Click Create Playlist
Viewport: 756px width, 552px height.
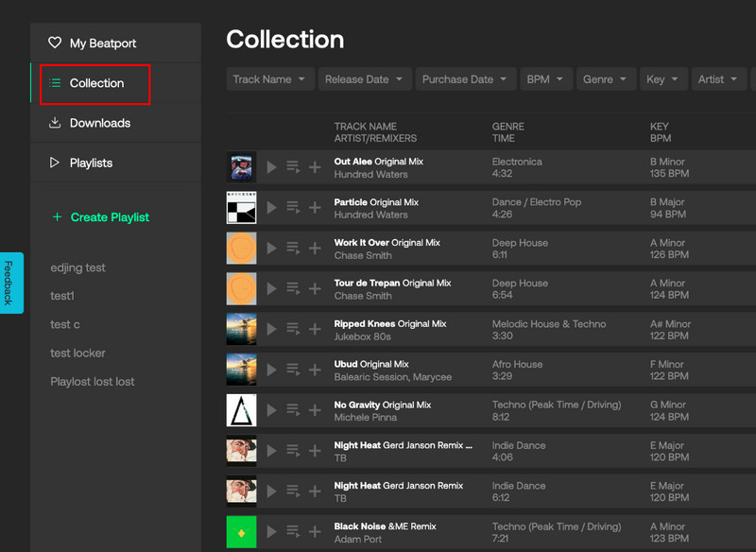click(x=100, y=217)
